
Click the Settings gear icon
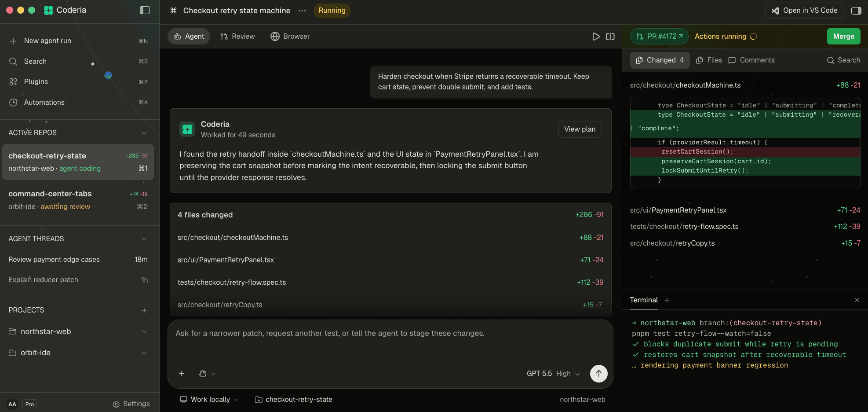coord(117,404)
